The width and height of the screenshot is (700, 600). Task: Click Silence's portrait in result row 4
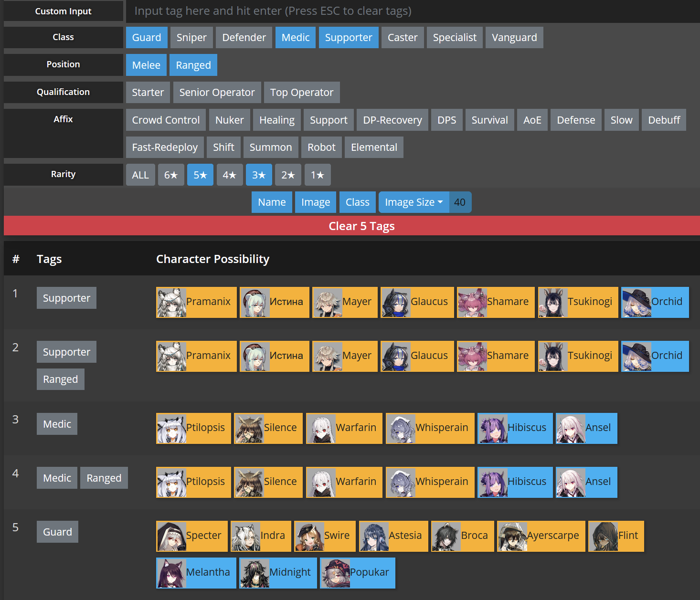click(x=249, y=482)
